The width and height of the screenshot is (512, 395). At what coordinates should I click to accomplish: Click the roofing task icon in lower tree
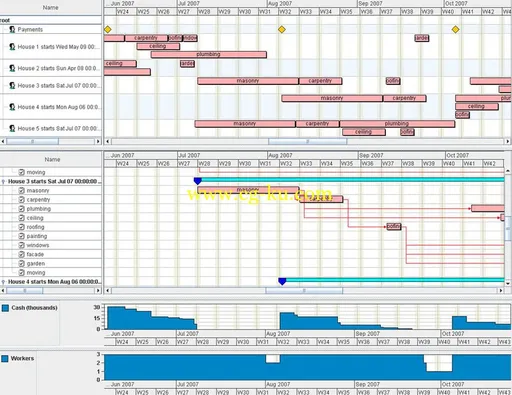22,227
